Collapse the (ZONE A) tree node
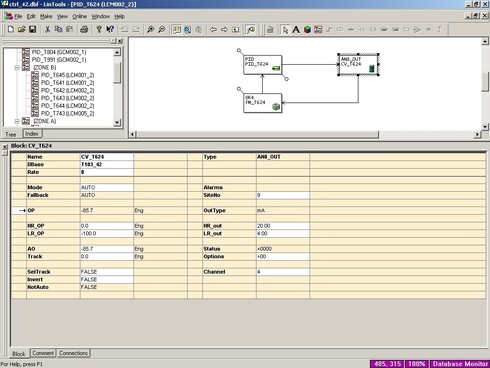This screenshot has width=490, height=368. (x=17, y=121)
